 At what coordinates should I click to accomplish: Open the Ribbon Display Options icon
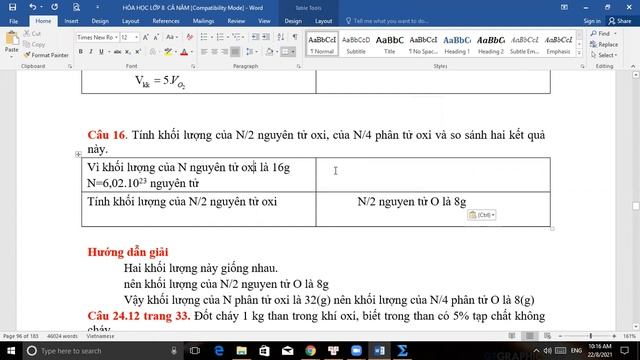(x=564, y=7)
